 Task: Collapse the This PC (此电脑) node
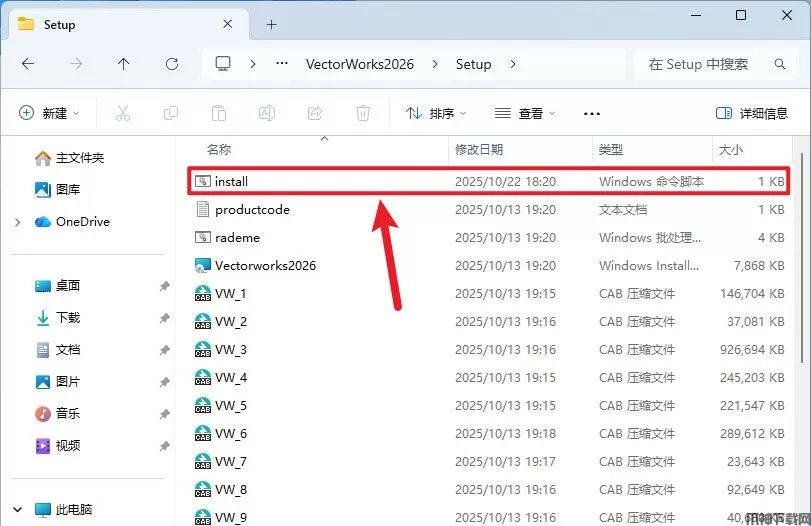tap(18, 510)
